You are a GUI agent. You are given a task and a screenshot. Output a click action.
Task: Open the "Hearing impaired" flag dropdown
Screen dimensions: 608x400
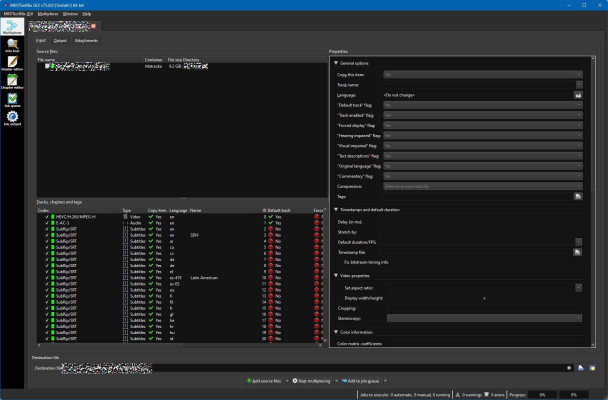pyautogui.click(x=483, y=135)
